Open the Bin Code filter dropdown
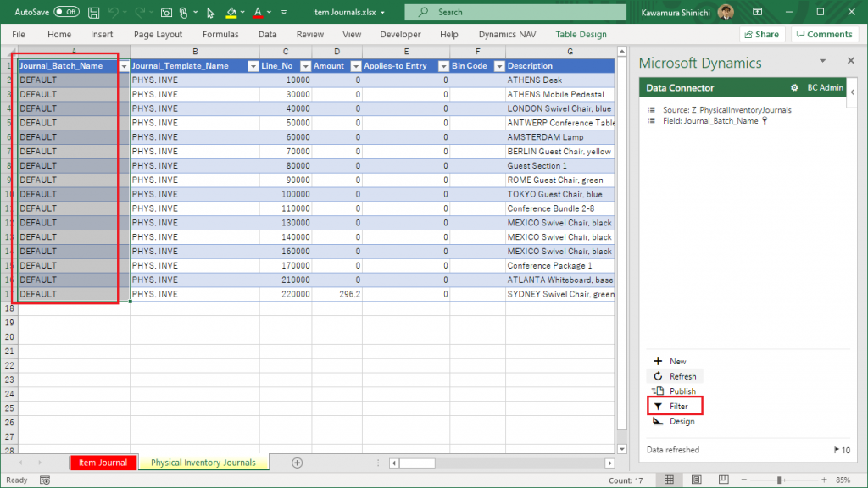868x488 pixels. tap(498, 66)
